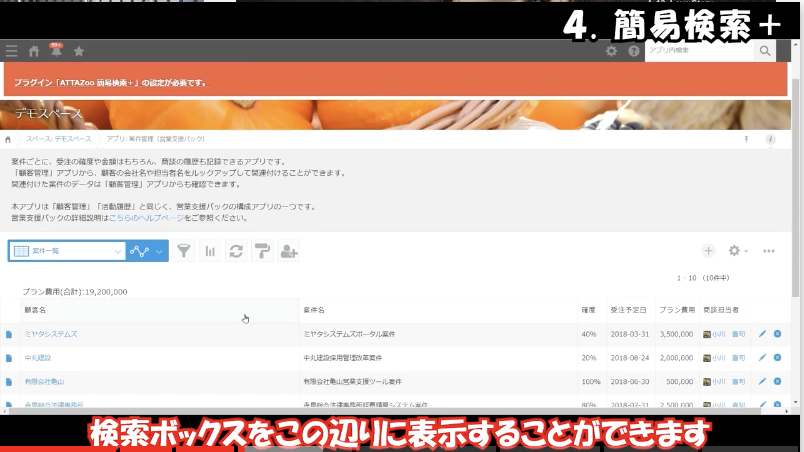The image size is (804, 452).
Task: Open the hamburger menu in header
Action: [11, 51]
